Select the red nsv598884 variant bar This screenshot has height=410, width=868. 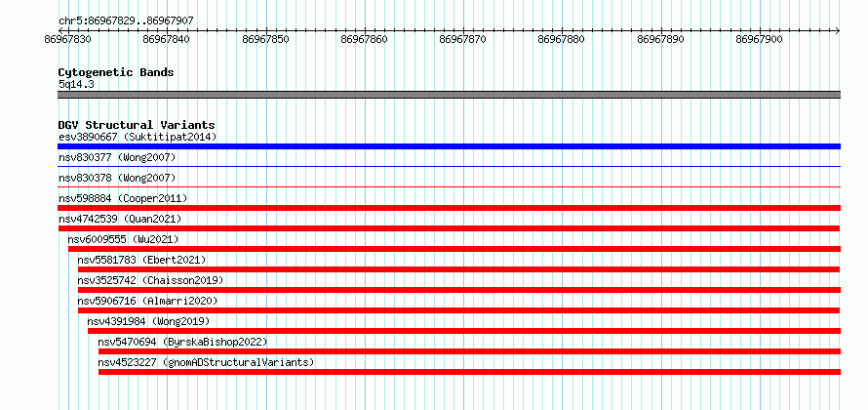(x=449, y=208)
